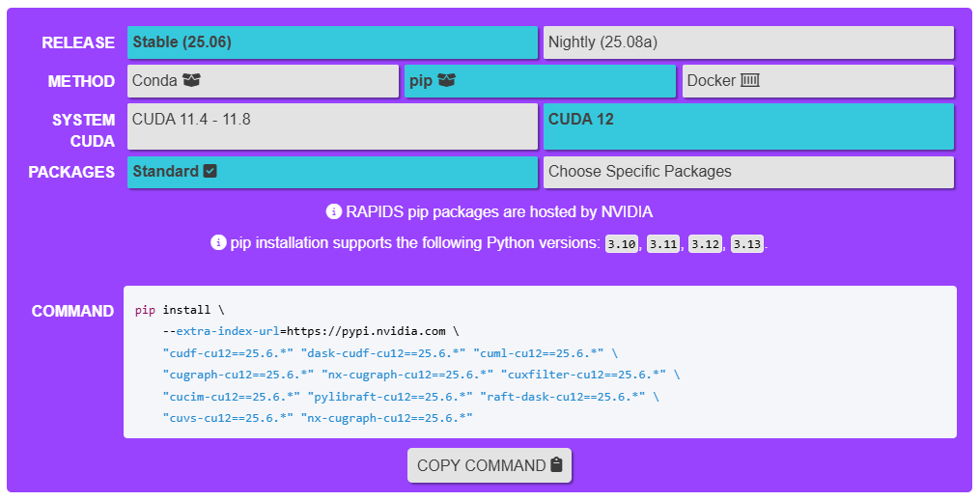Select Standard packages option

[332, 173]
